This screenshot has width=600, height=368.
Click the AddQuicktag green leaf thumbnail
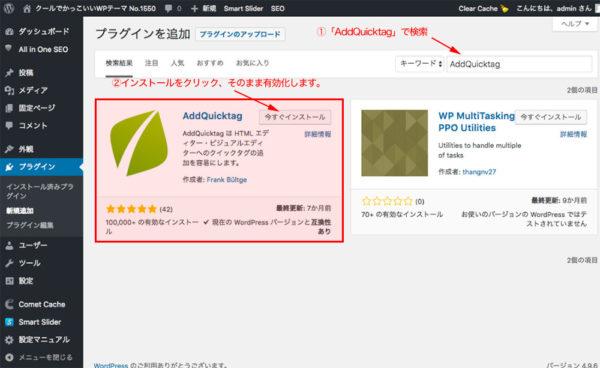point(139,143)
